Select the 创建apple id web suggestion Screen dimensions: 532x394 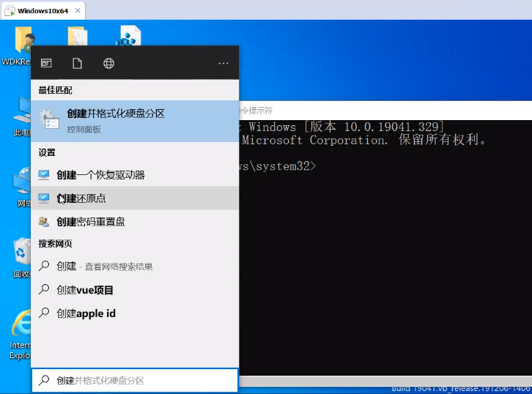click(x=135, y=313)
